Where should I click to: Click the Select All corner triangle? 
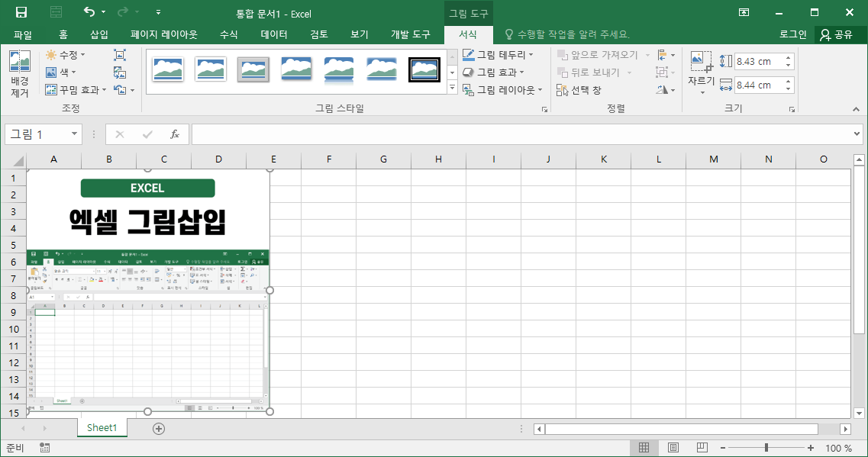tap(18, 160)
